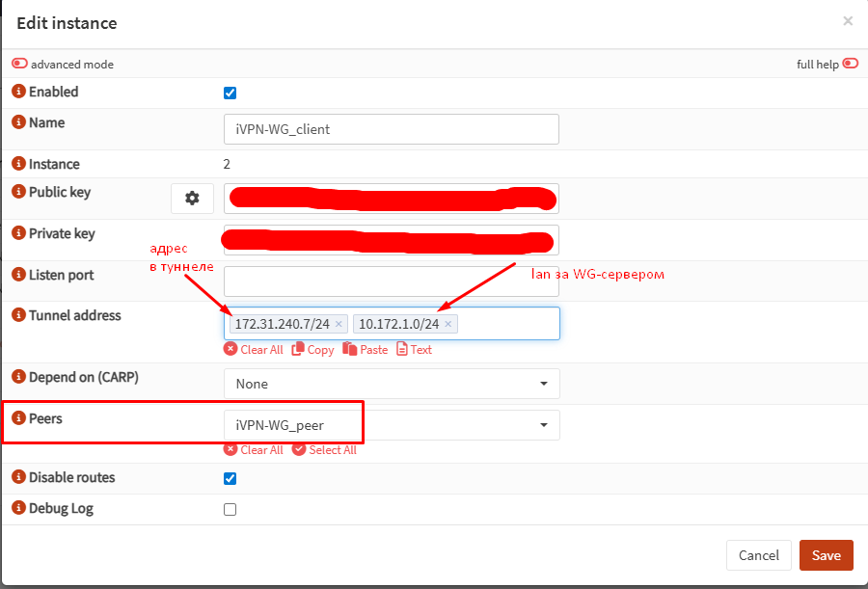Enable the Debug Log checkbox
This screenshot has width=868, height=589.
click(x=230, y=509)
